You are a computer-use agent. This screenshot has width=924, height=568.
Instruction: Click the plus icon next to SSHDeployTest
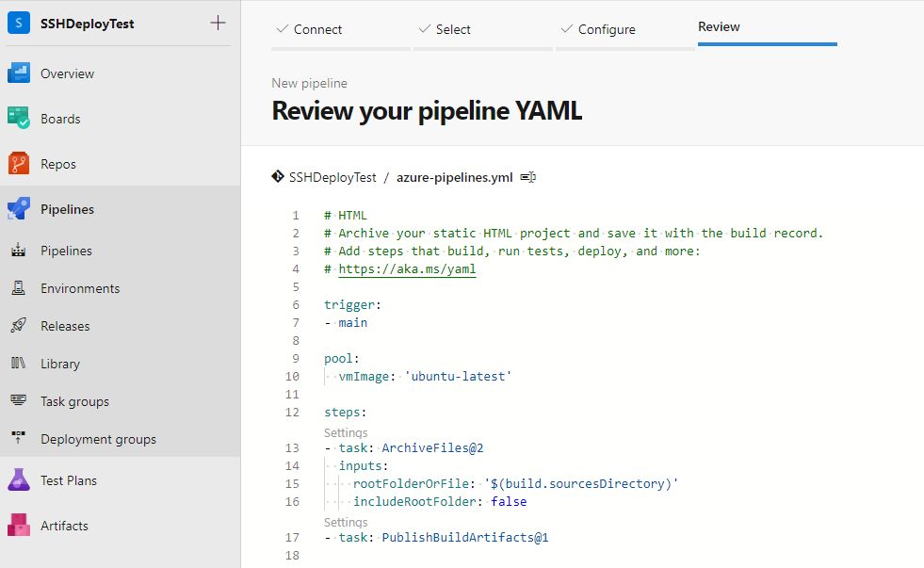218,23
